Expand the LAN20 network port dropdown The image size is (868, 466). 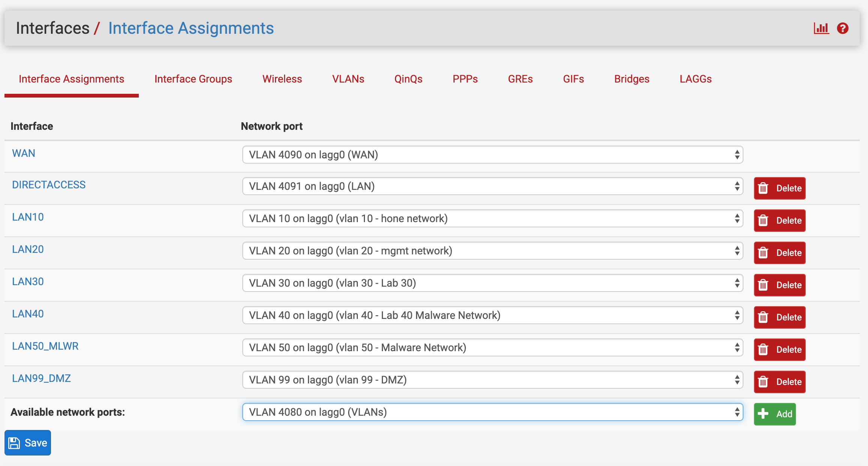[492, 251]
